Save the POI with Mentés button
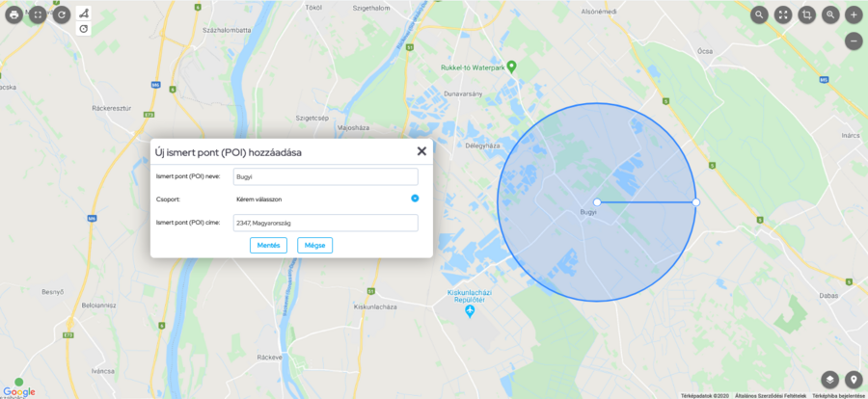 tap(268, 245)
